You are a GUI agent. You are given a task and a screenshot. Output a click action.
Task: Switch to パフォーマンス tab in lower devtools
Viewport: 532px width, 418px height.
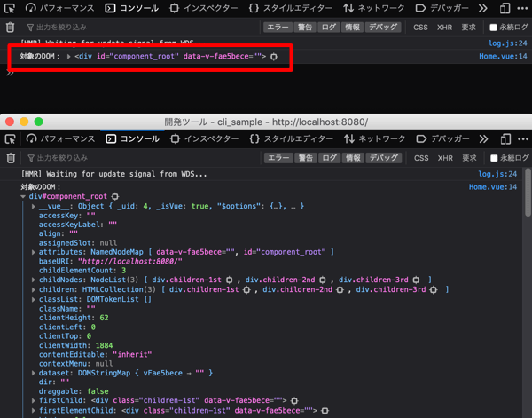pos(60,138)
